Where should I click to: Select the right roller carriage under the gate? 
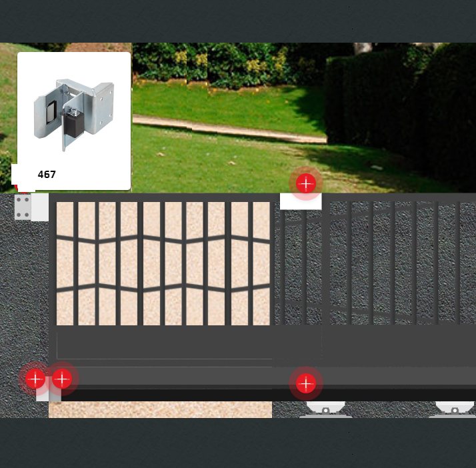point(455,410)
